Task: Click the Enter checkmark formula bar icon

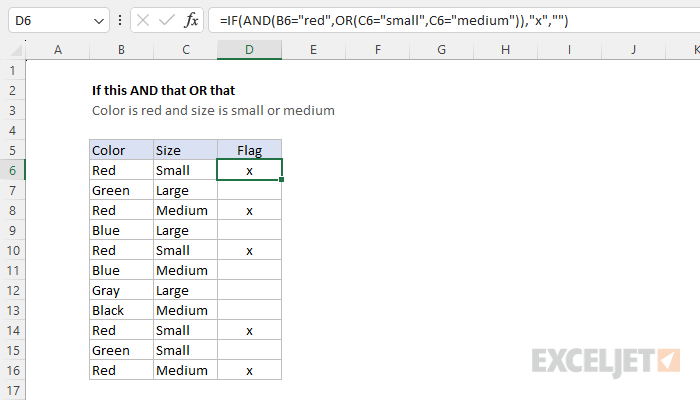Action: (167, 20)
